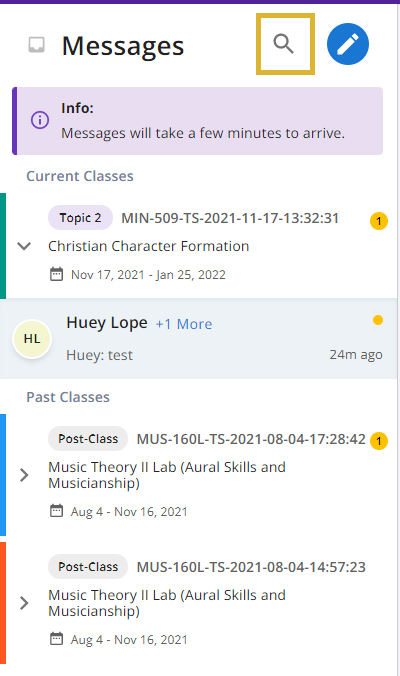The height and width of the screenshot is (676, 400).
Task: Click the purple info circle icon
Action: (40, 119)
